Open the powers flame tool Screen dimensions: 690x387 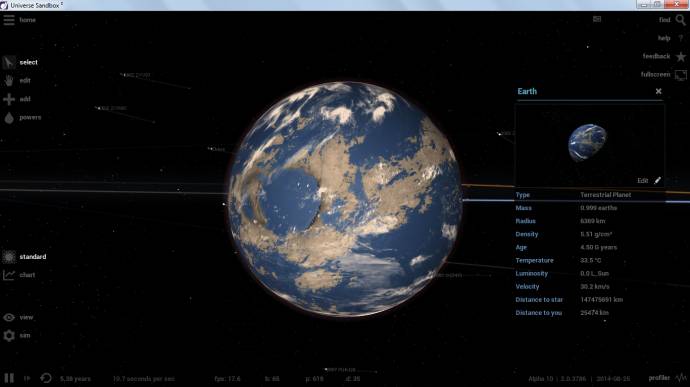[9, 118]
